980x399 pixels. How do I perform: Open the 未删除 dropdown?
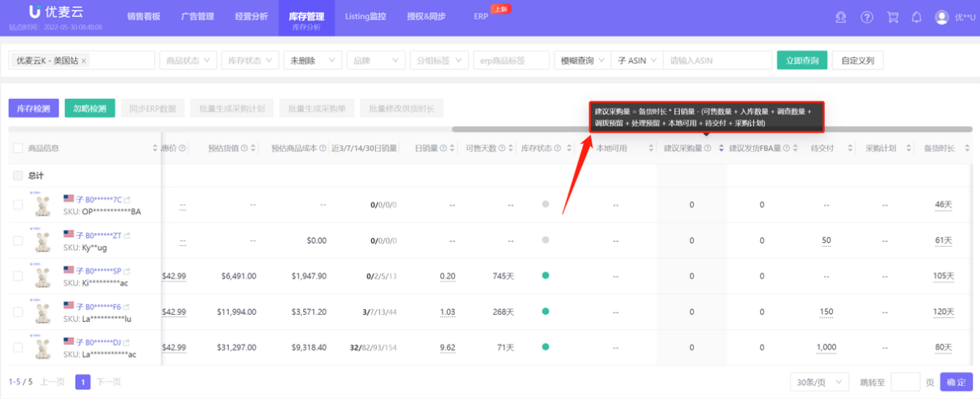[313, 60]
